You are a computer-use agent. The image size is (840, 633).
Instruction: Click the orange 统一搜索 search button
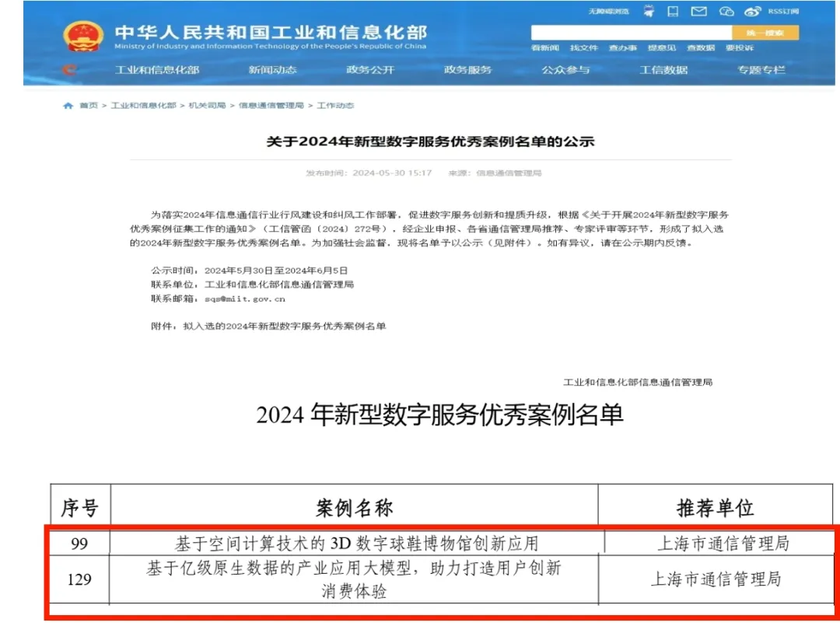tap(765, 33)
